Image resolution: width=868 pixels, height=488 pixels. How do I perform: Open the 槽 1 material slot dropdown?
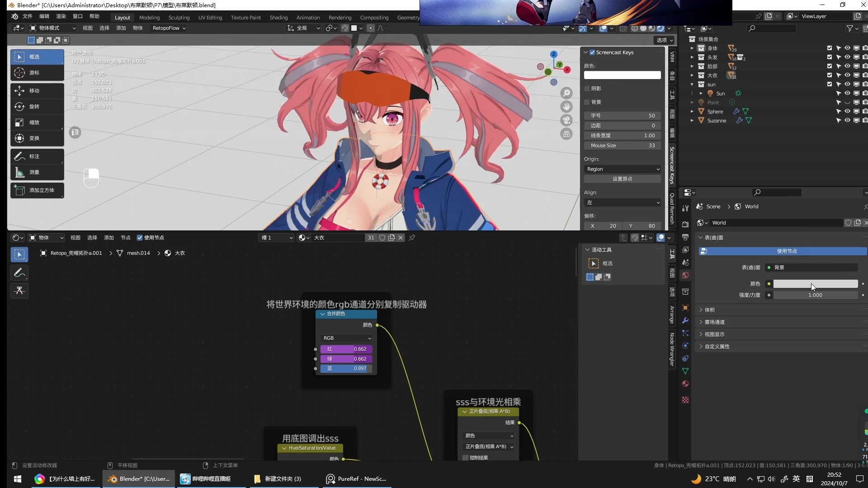[276, 238]
